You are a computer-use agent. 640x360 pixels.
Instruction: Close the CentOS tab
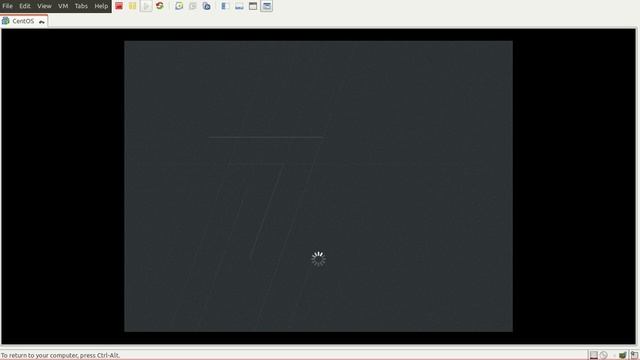click(42, 22)
